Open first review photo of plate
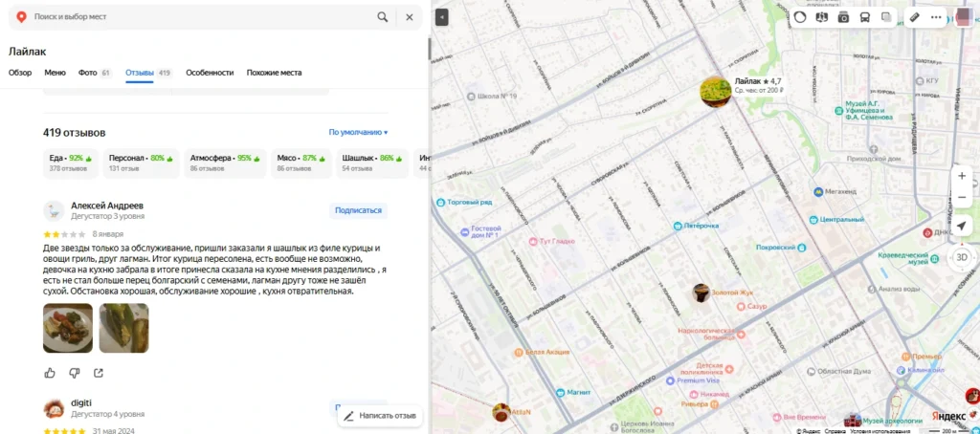Viewport: 980px width, 434px height. pos(68,328)
